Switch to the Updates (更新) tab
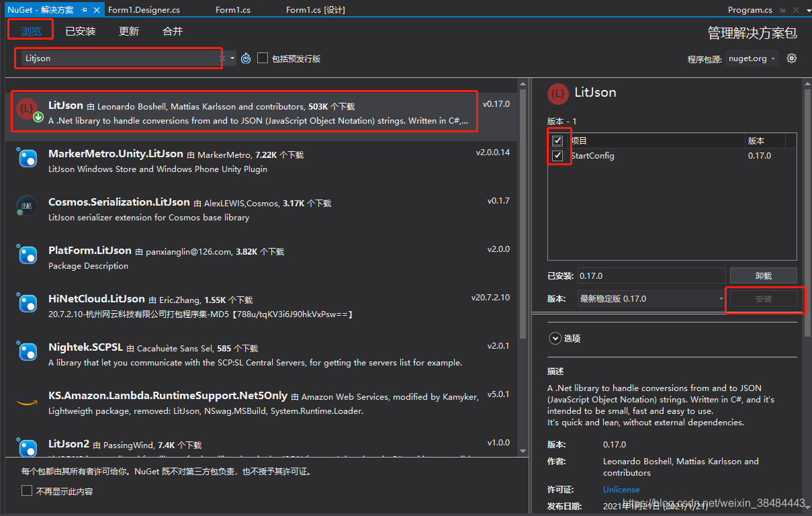Screen dimensions: 812x516 click(x=129, y=32)
